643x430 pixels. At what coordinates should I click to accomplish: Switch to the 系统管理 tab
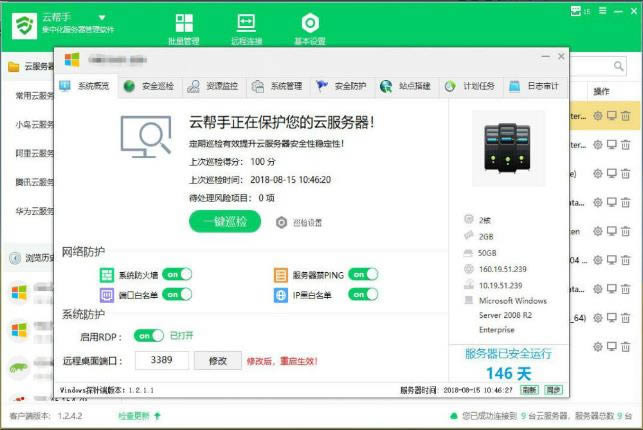[278, 86]
